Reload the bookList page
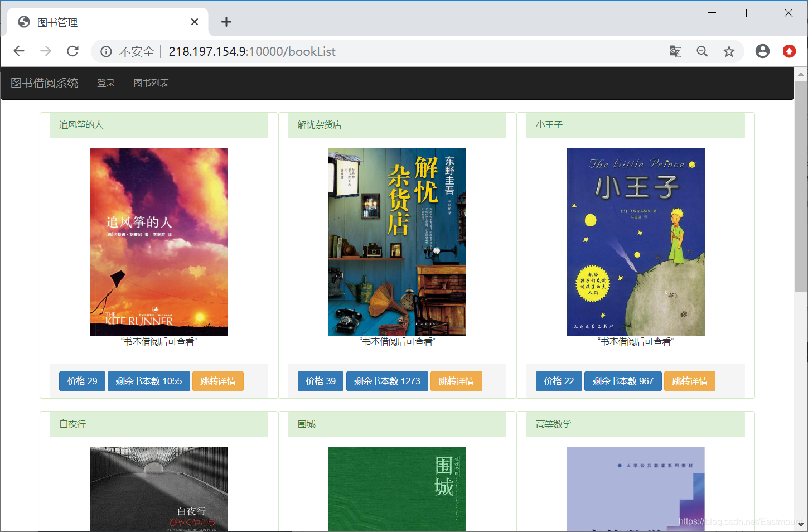 coord(72,51)
